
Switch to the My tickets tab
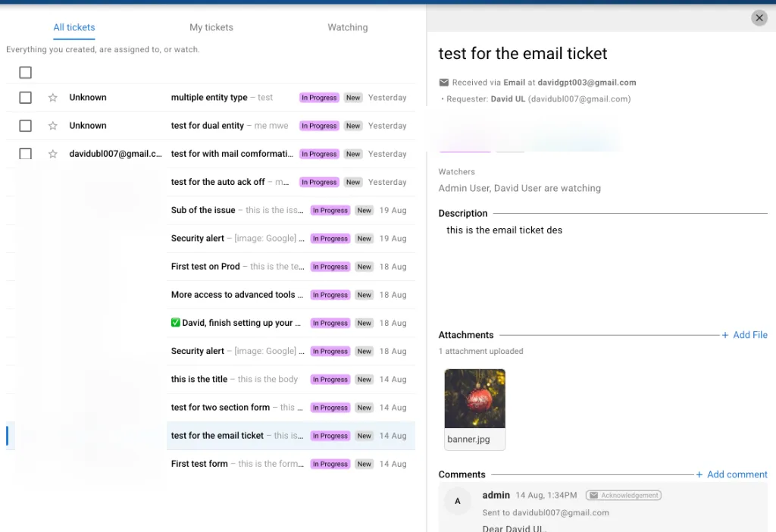(211, 27)
